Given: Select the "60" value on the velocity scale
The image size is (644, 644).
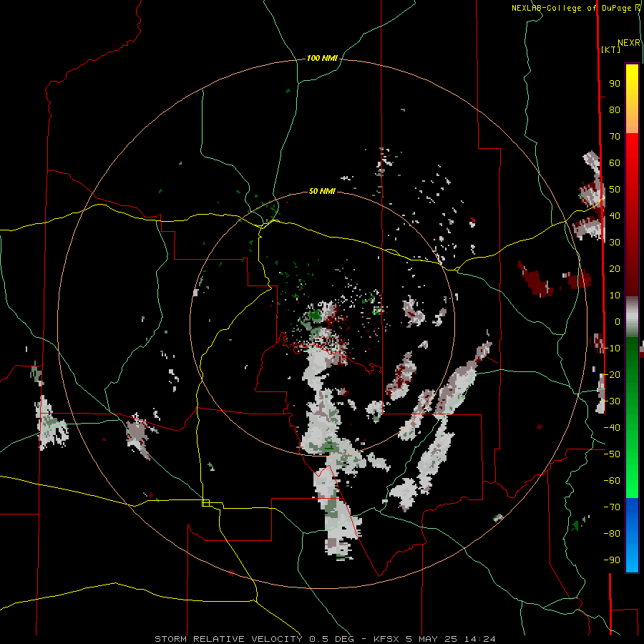Looking at the screenshot, I should (x=615, y=163).
